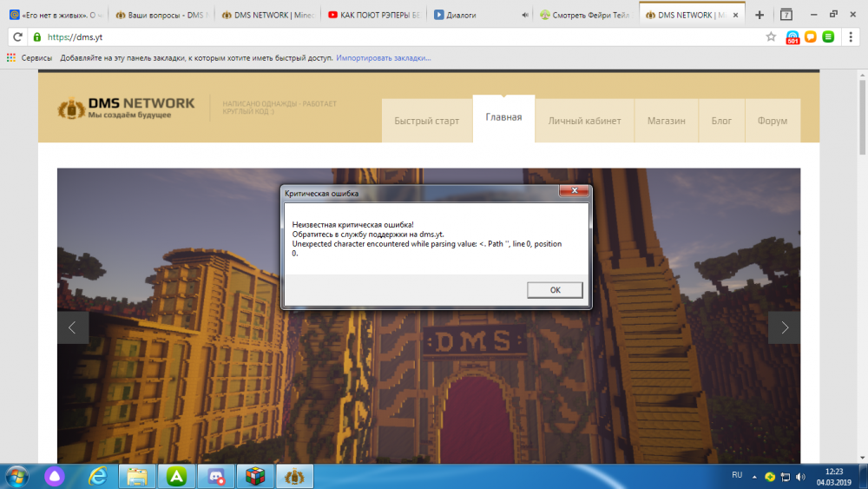Go to the Личный кабинет tab

coord(584,121)
